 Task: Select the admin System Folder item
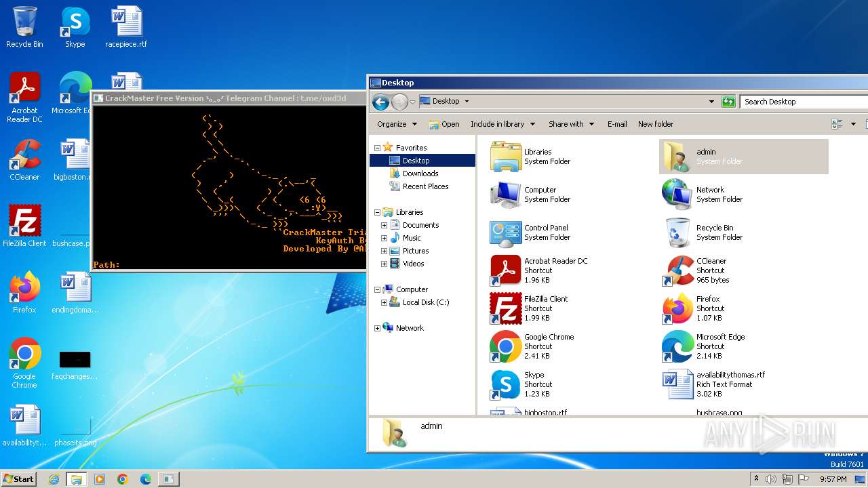tap(744, 157)
